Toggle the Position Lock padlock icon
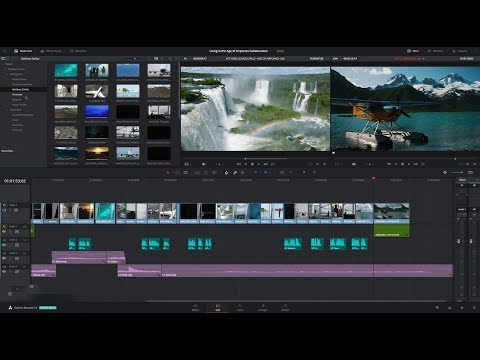The width and height of the screenshot is (480, 360). click(243, 172)
